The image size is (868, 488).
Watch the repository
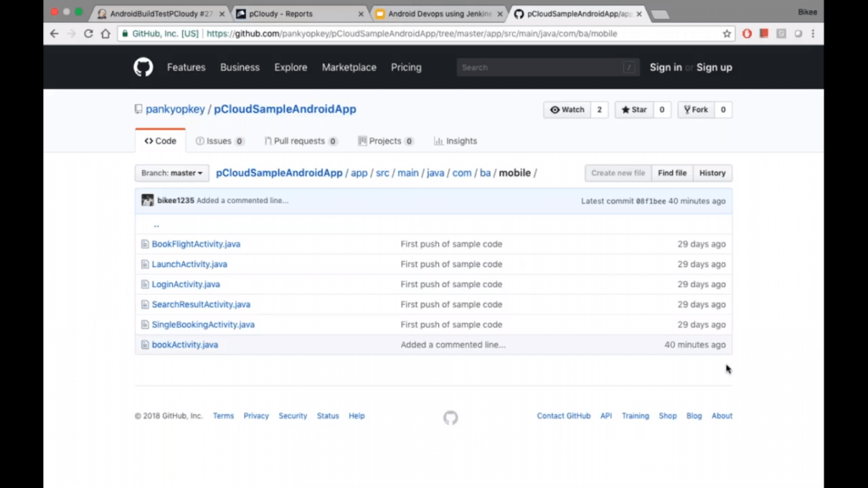pyautogui.click(x=567, y=109)
